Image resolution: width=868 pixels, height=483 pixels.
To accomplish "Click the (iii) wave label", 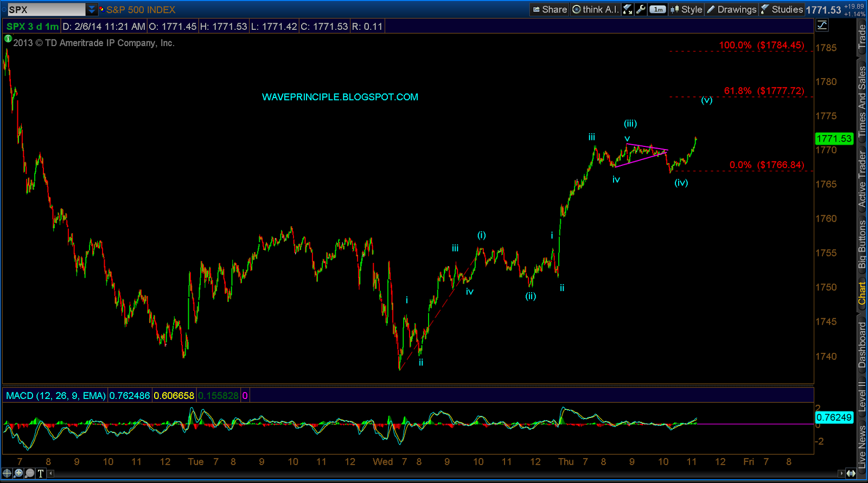I will point(630,124).
